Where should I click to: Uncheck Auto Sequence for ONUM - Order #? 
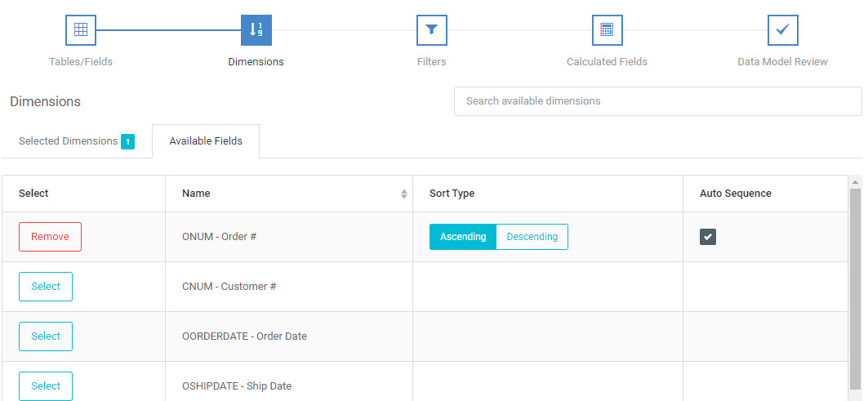tap(708, 237)
